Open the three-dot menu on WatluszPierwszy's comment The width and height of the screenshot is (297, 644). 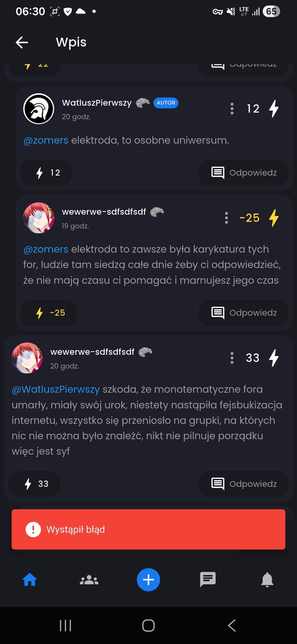click(232, 109)
